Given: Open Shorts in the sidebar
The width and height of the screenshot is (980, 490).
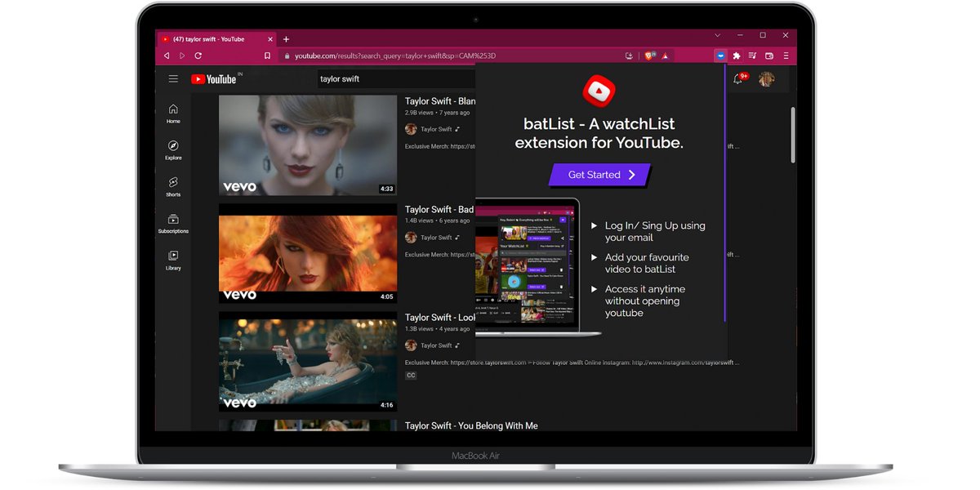Looking at the screenshot, I should (x=173, y=187).
